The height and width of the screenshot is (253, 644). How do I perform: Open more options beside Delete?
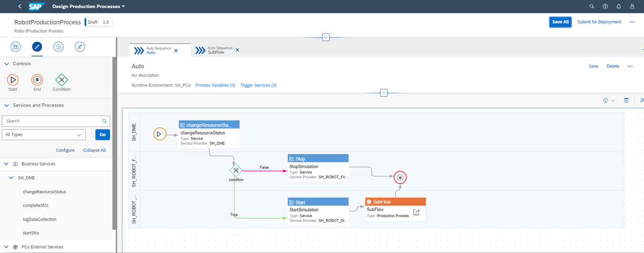click(x=630, y=66)
